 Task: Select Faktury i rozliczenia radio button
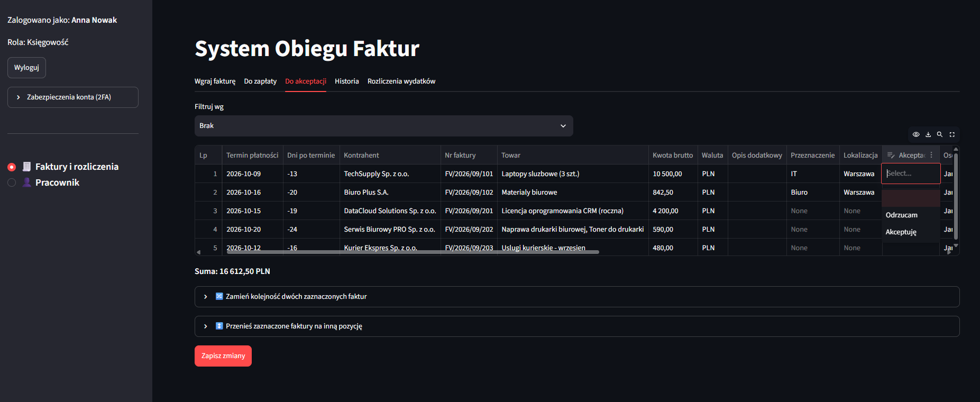point(12,167)
